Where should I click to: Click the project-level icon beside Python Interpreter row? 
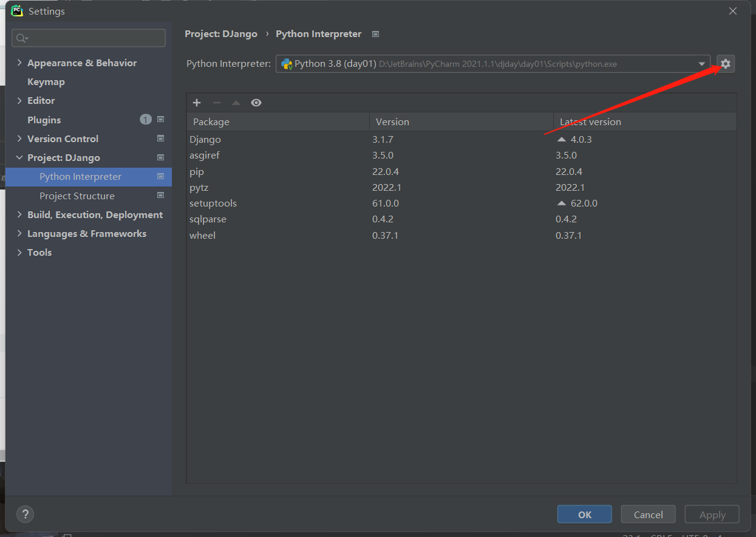click(161, 176)
